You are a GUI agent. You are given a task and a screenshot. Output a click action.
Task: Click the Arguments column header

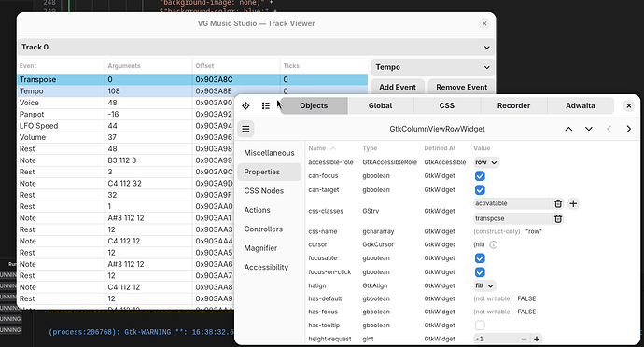pyautogui.click(x=148, y=66)
